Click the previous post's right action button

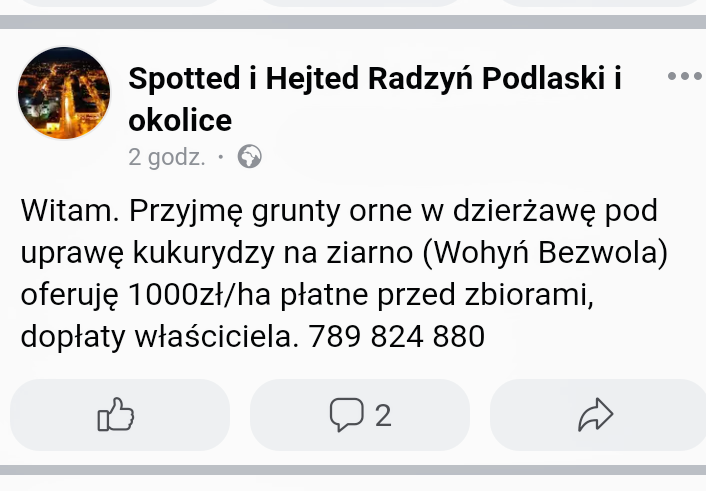(600, 3)
